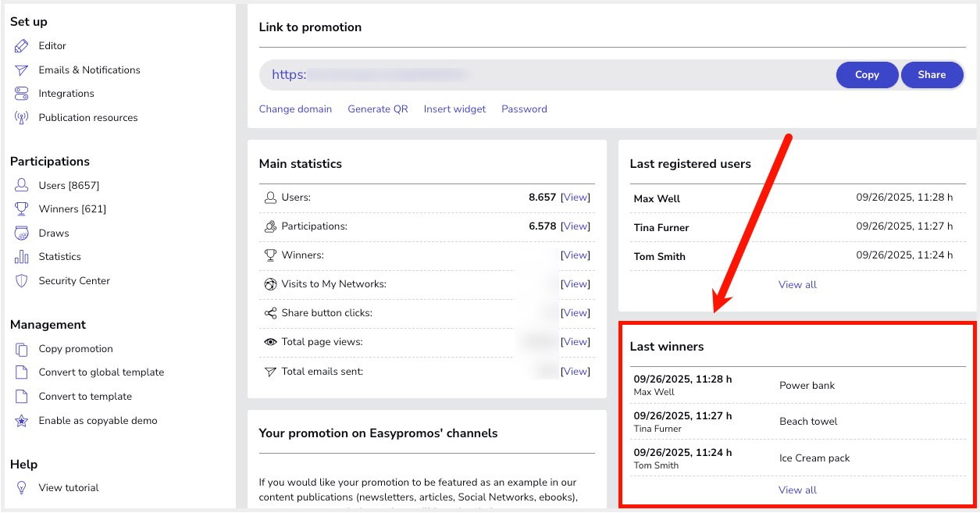Click the Emails & Notifications paper plane icon
This screenshot has width=980, height=513.
(x=22, y=70)
